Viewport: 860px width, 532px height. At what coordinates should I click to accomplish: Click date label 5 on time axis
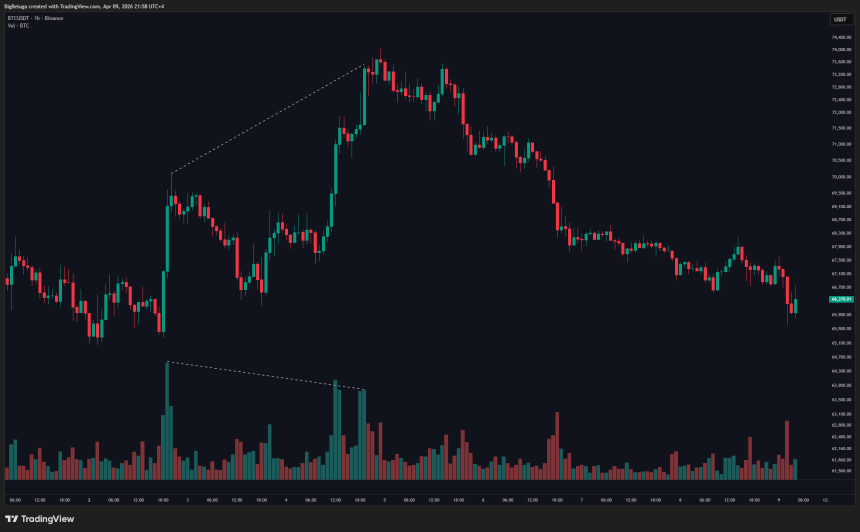tap(384, 500)
